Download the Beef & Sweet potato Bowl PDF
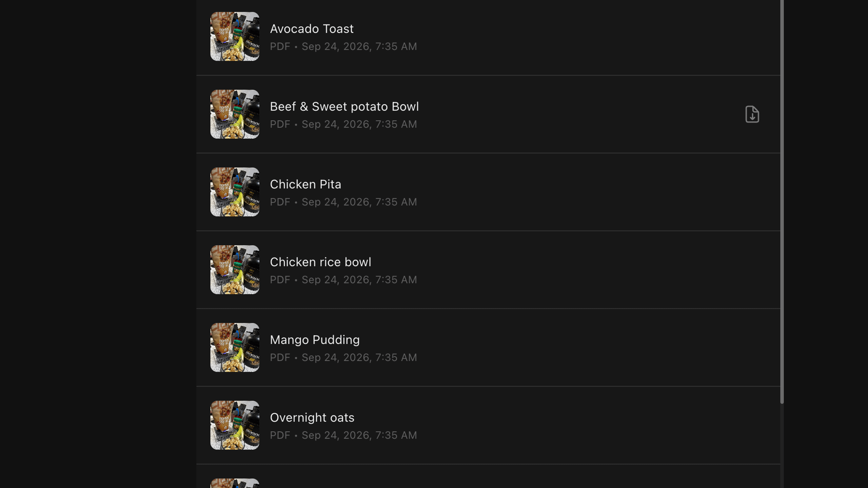This screenshot has width=868, height=488. pos(752,114)
